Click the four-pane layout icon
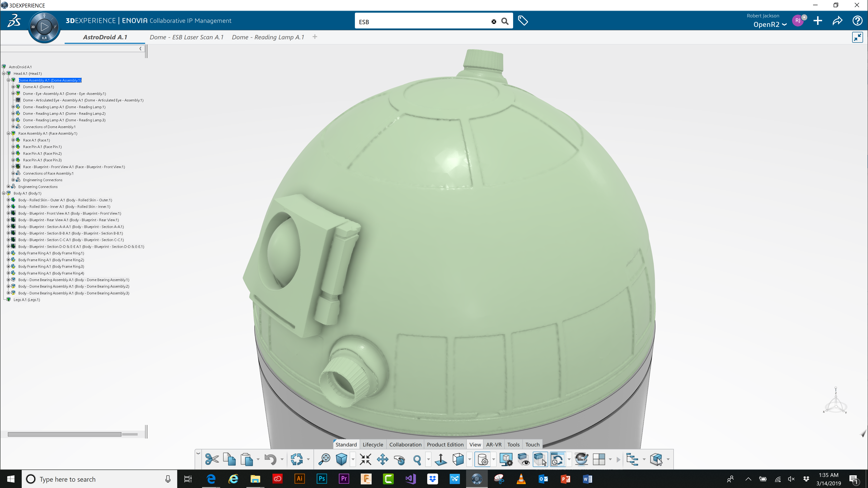Viewport: 868px width, 488px height. [599, 459]
